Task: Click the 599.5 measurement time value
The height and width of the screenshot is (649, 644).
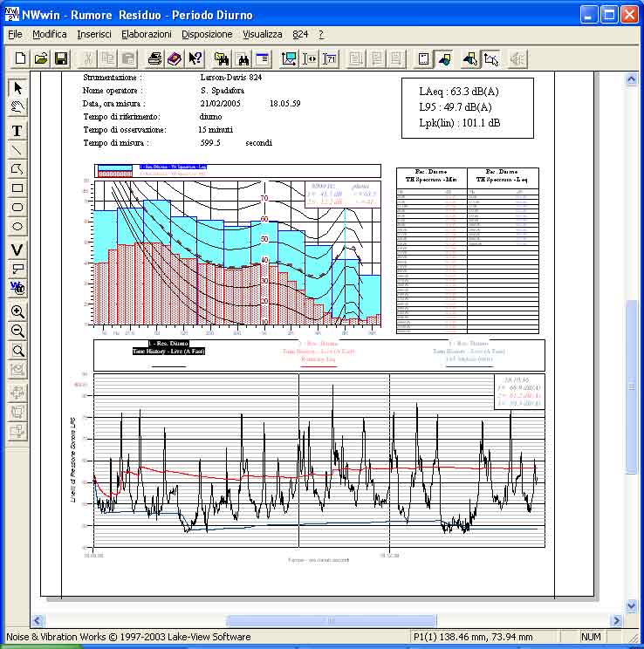Action: (210, 143)
